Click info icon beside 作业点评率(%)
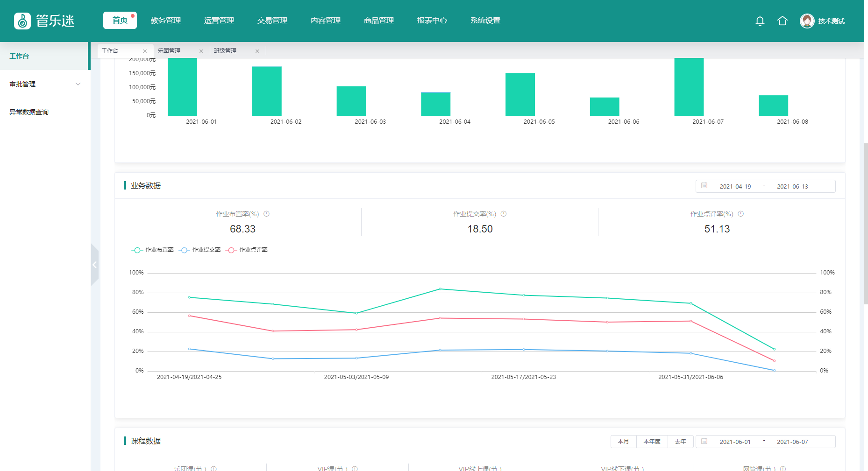The image size is (868, 471). tap(740, 214)
